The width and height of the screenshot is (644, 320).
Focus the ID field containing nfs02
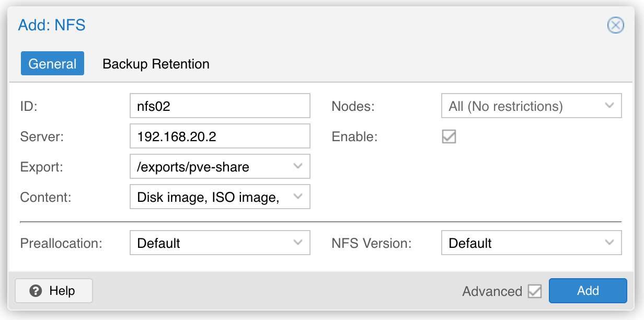(220, 106)
